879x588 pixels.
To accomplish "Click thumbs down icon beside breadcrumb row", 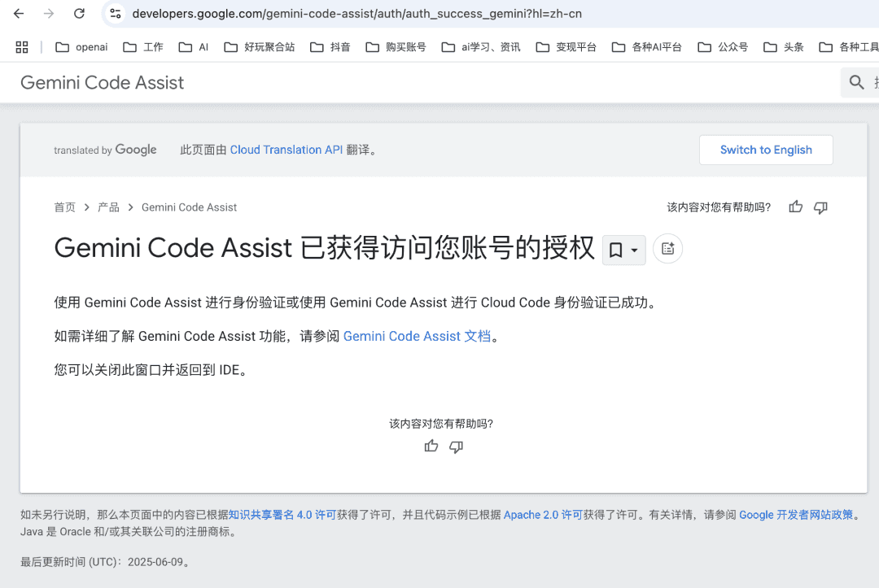I will tap(820, 207).
